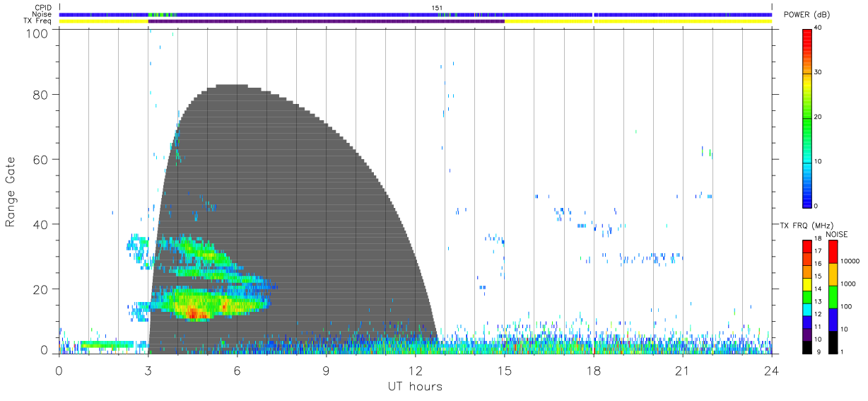868x401 pixels.
Task: Click x-axis tick label 3
Action: point(148,370)
